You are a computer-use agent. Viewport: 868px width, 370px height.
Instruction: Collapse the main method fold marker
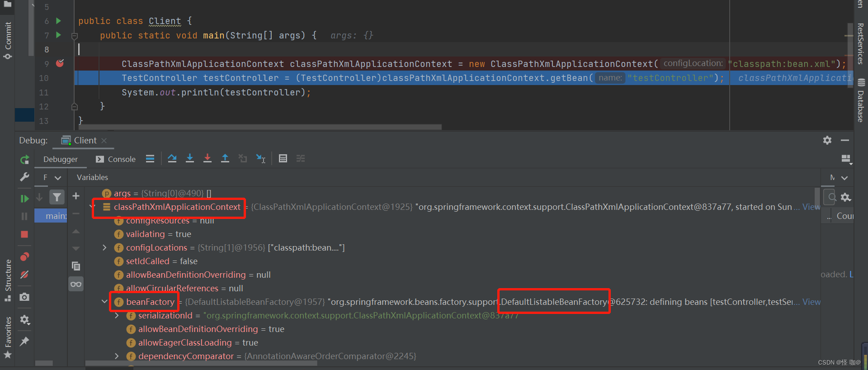75,36
